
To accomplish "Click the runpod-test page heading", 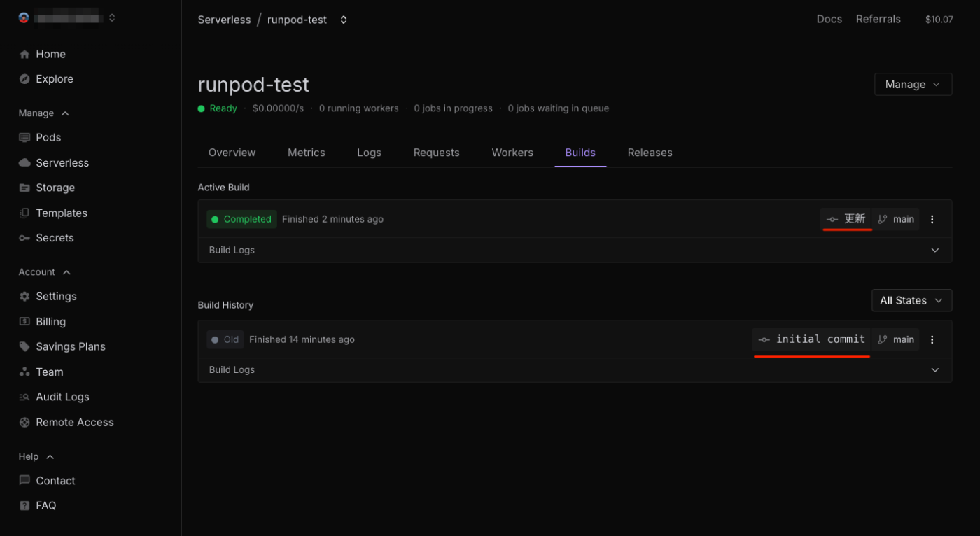I will [253, 85].
